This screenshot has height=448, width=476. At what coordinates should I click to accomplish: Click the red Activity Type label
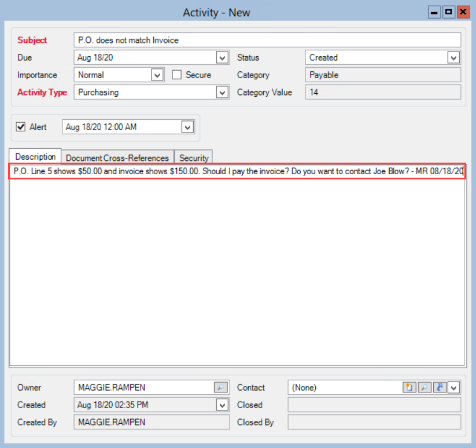point(42,93)
